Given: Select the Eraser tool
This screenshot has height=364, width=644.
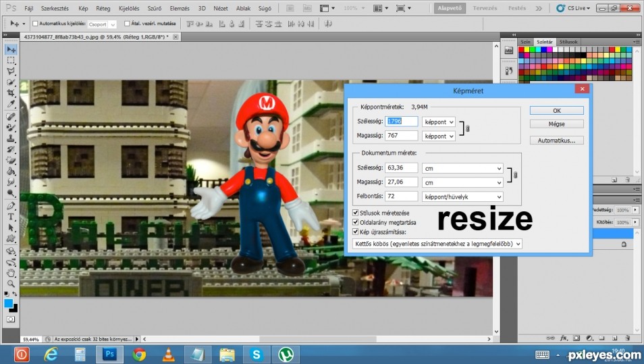Looking at the screenshot, I should tap(11, 160).
